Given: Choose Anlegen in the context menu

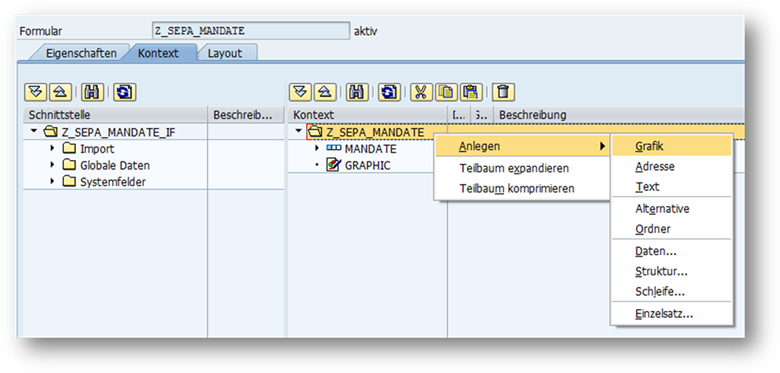Looking at the screenshot, I should point(522,146).
